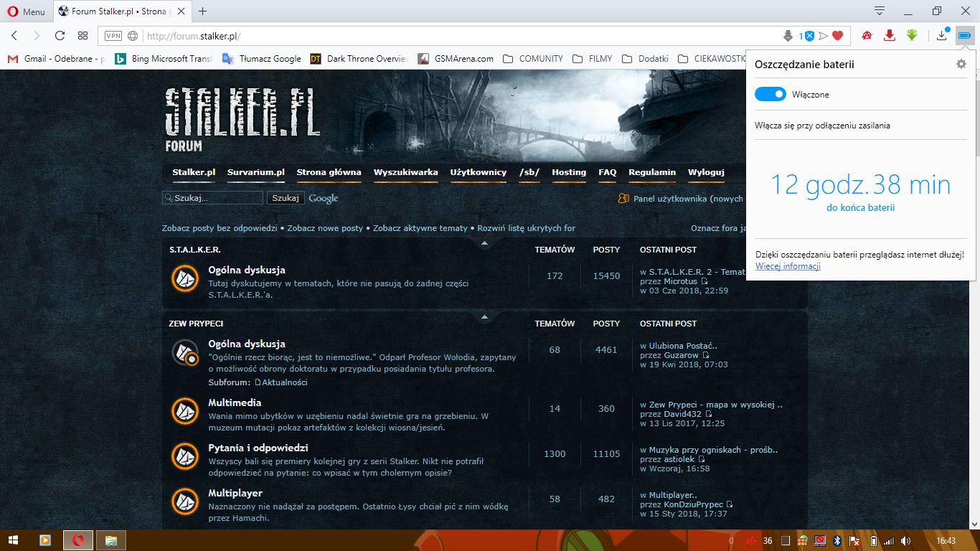Click the red heart bookmark icon

pyautogui.click(x=837, y=36)
